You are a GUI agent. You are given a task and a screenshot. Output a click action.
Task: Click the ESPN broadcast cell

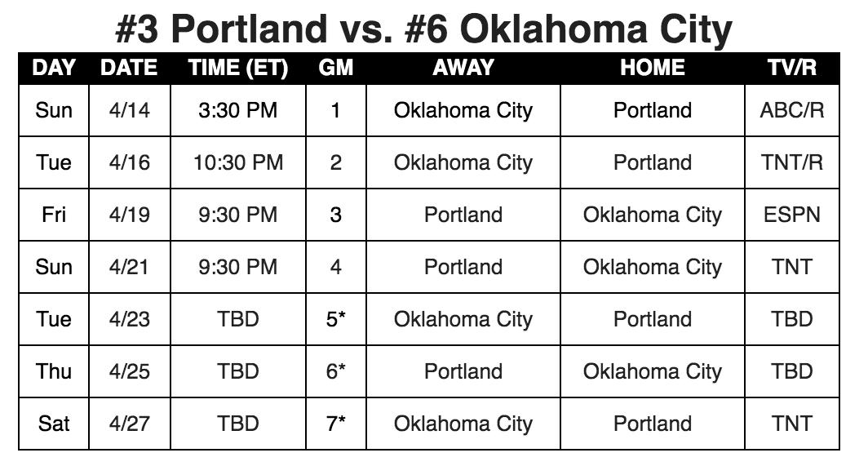click(791, 215)
